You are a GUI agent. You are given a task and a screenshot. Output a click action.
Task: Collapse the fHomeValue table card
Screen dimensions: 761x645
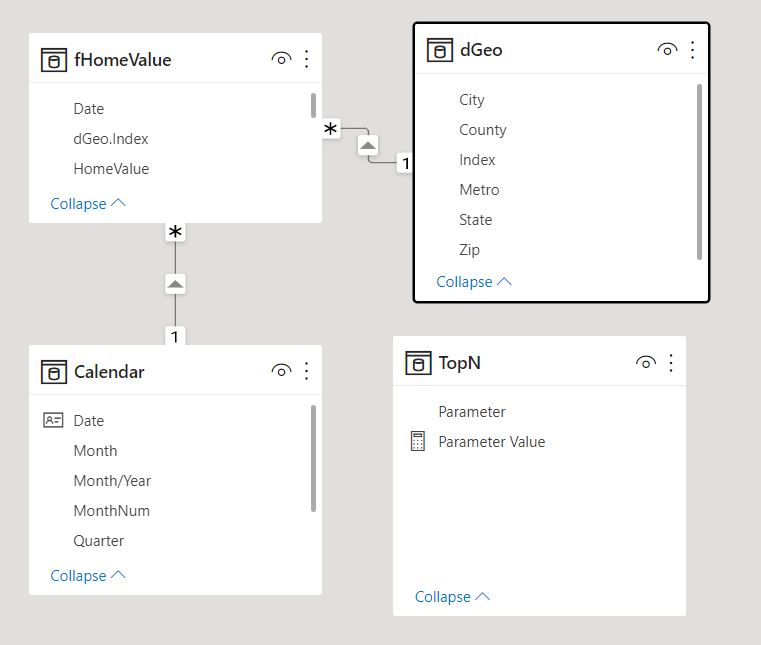pos(88,204)
